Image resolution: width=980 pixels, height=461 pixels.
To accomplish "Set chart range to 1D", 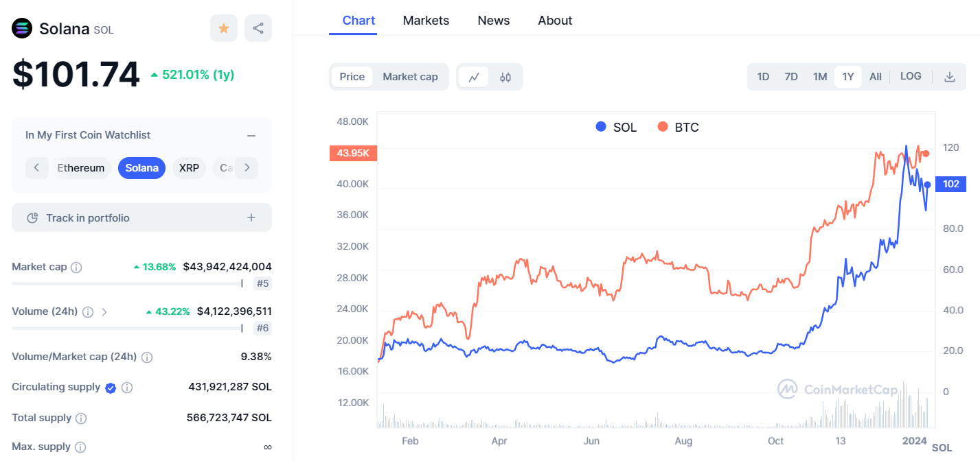I will 763,77.
